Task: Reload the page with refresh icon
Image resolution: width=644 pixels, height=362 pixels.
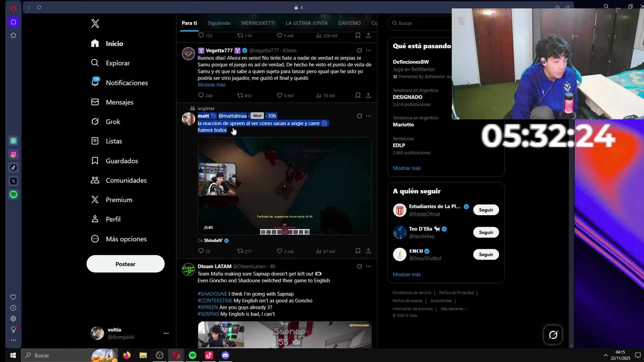Action: tap(39, 8)
